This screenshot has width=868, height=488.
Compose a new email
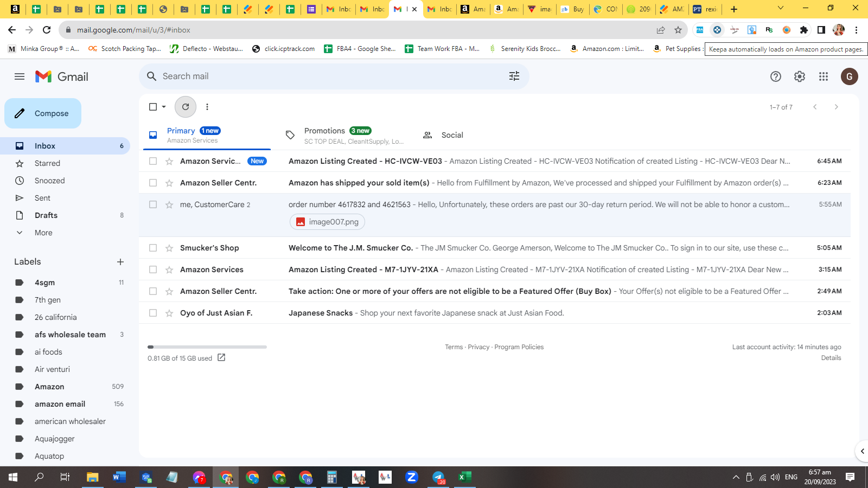(43, 113)
